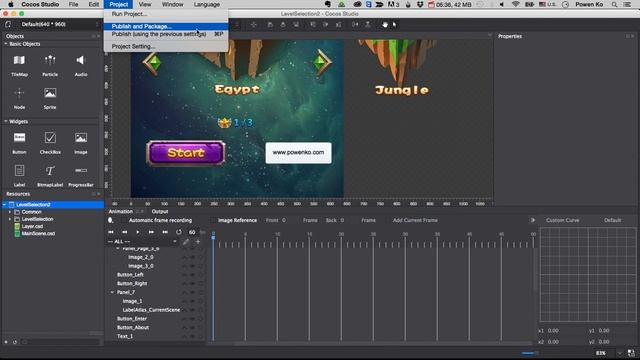Toggle lock box for Text_1 row
The image size is (640, 360).
(200, 336)
